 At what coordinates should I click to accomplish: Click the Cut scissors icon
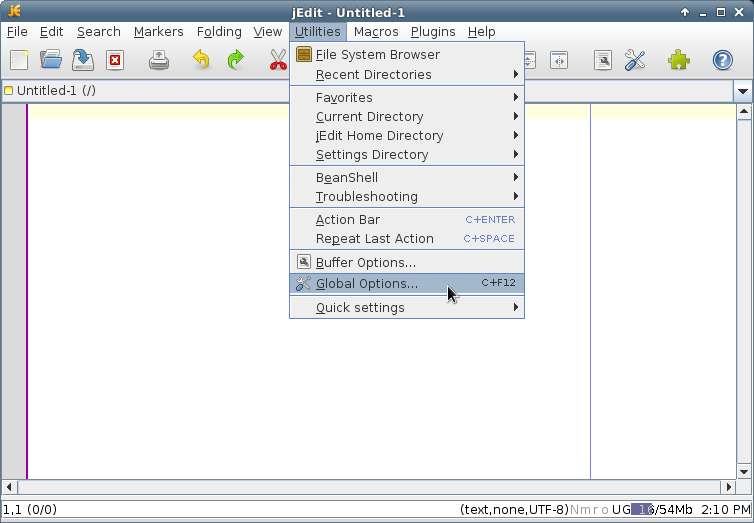click(x=278, y=60)
